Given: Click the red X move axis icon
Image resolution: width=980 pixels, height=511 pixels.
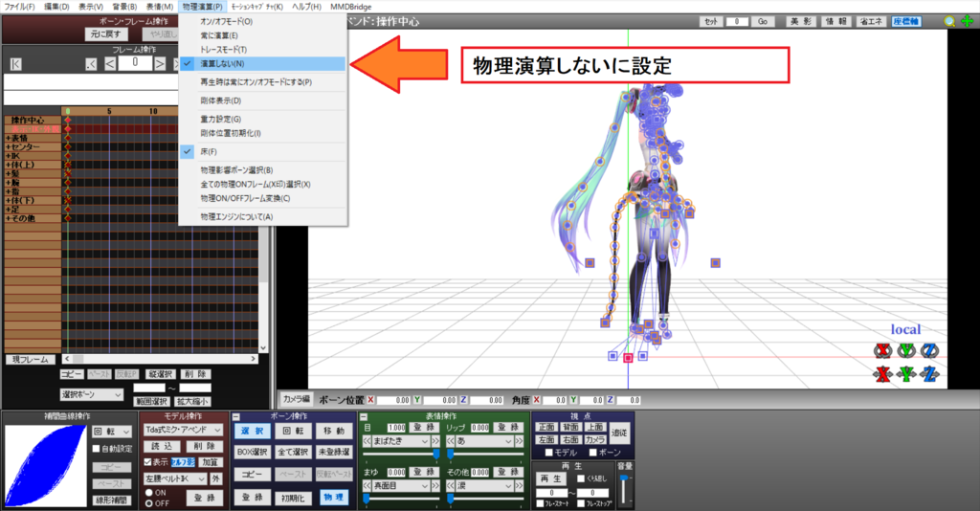Looking at the screenshot, I should point(882,374).
